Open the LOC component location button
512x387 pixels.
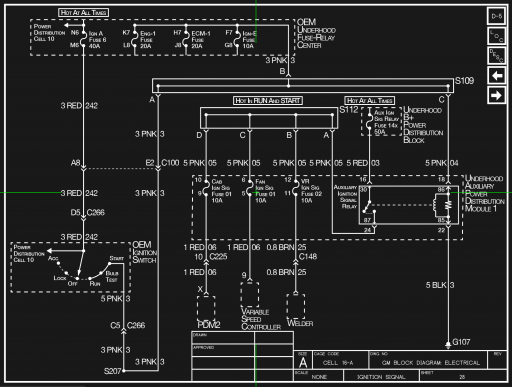pyautogui.click(x=497, y=36)
